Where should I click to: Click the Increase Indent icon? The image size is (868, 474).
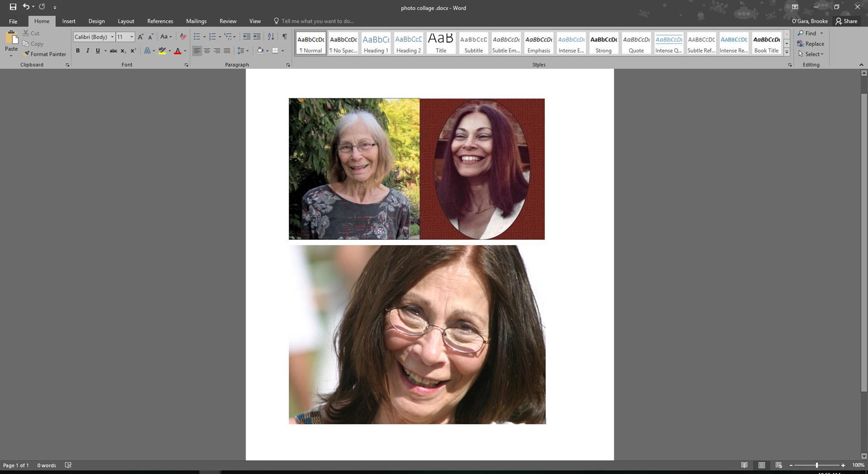[257, 37]
